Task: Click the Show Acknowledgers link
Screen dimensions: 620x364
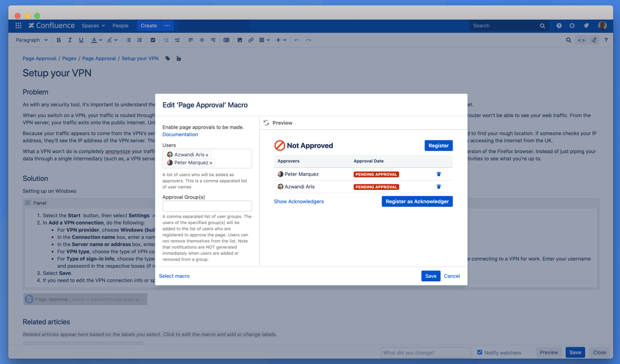Action: click(x=299, y=202)
